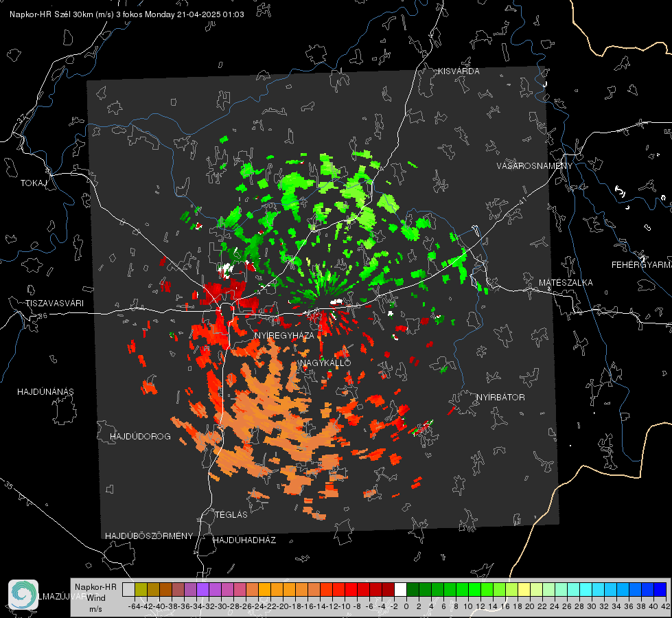Pick the deep blue swatch between 40 and 42

point(660,589)
